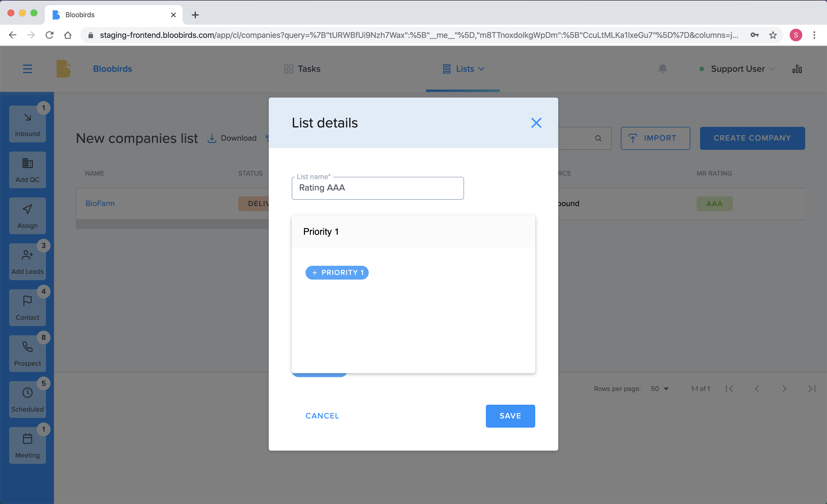Viewport: 827px width, 504px height.
Task: Open the Scheduled sidebar item
Action: [x=28, y=400]
